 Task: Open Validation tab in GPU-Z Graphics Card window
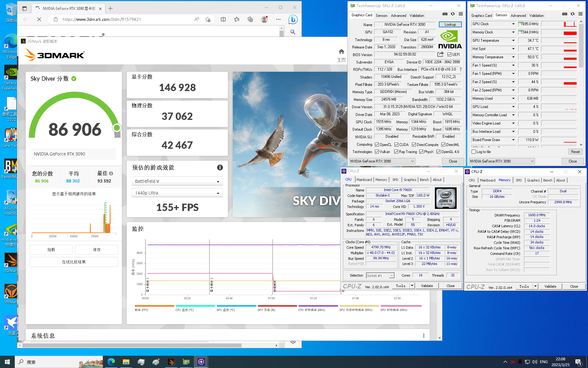417,16
